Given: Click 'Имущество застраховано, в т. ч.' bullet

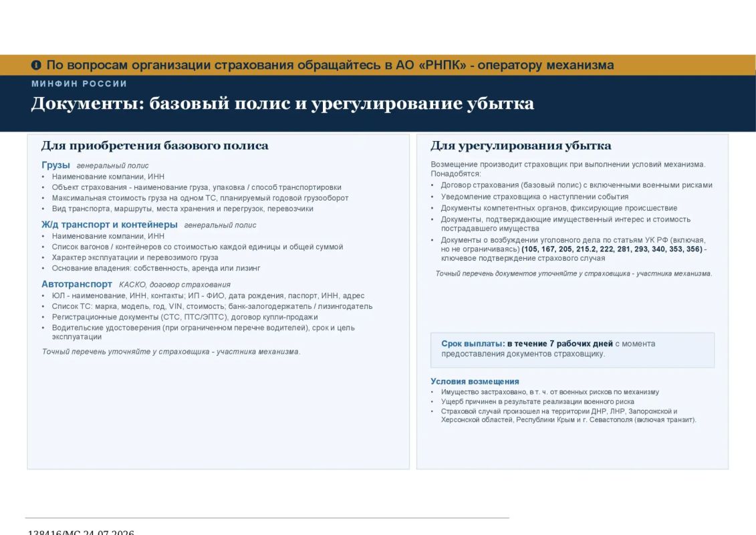Looking at the screenshot, I should 549,392.
